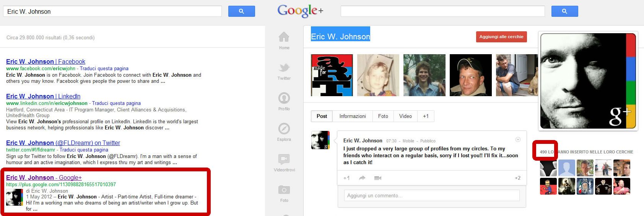The height and width of the screenshot is (216, 644).
Task: Open the Videoritrovi camera icon
Action: pyautogui.click(x=284, y=159)
